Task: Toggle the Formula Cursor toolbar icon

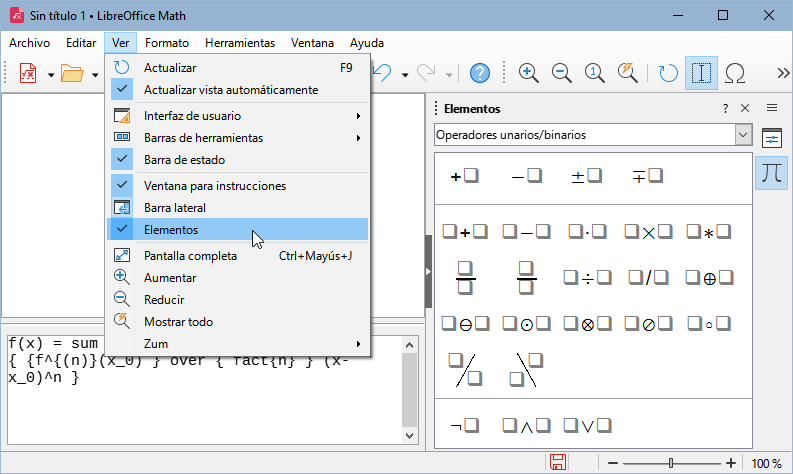Action: [701, 73]
